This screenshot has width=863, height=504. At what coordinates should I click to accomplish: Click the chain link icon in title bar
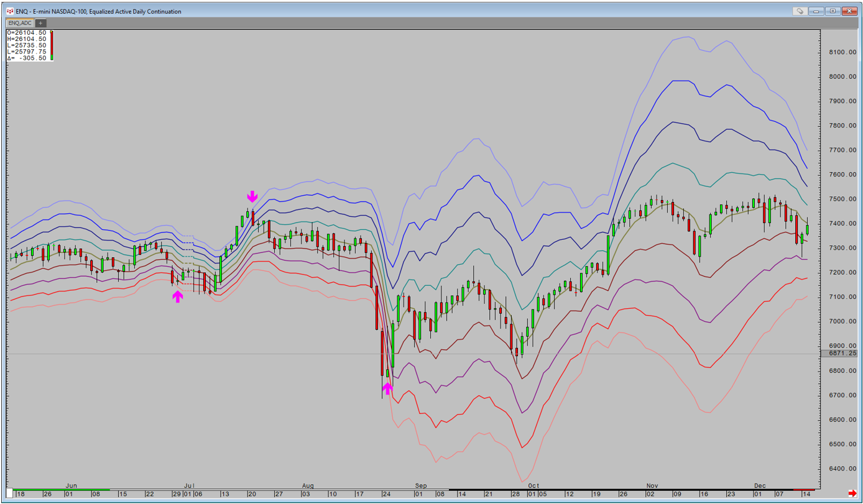tap(800, 11)
